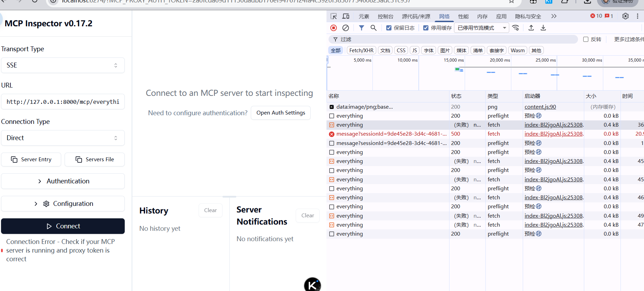Open content.js:90 initiator link
Viewport: 644px width, 291px height.
point(540,107)
